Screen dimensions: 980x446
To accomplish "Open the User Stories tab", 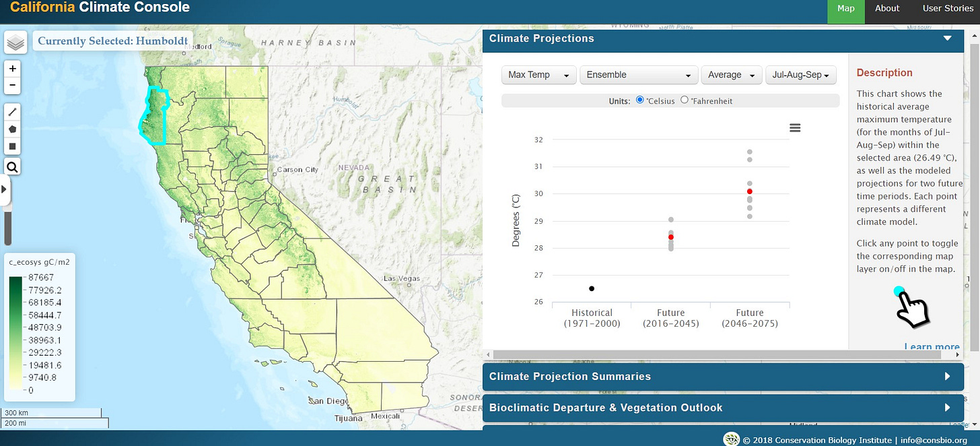I will point(948,9).
